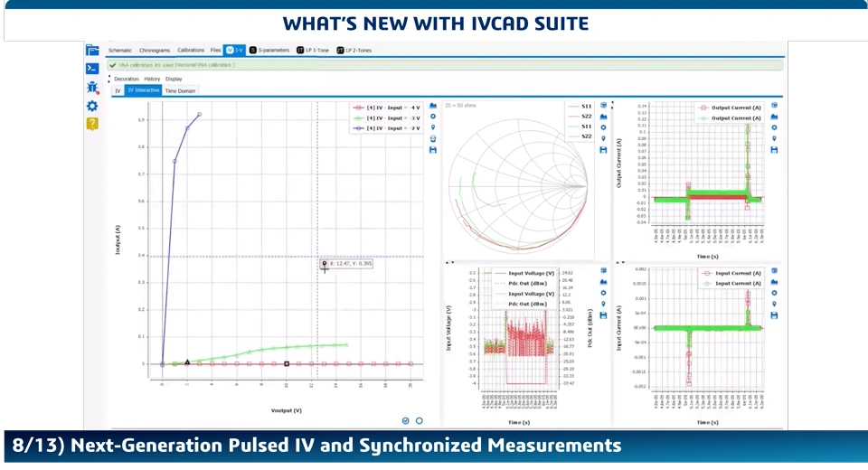Open gear settings beside Input Current plot

(x=774, y=293)
